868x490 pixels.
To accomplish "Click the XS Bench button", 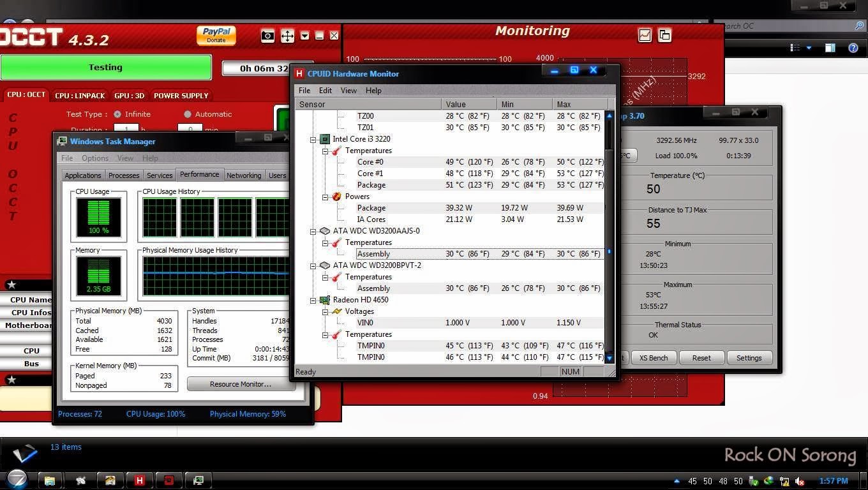I will pos(654,358).
